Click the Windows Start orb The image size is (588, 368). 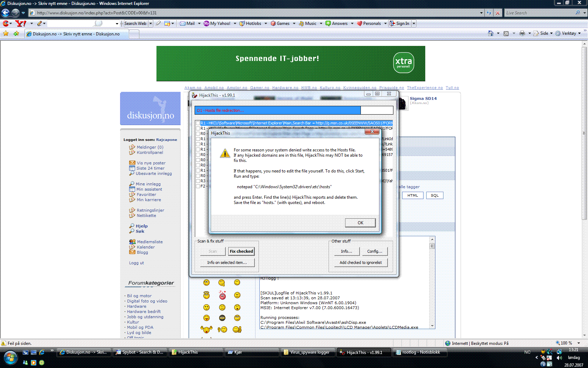(x=10, y=358)
